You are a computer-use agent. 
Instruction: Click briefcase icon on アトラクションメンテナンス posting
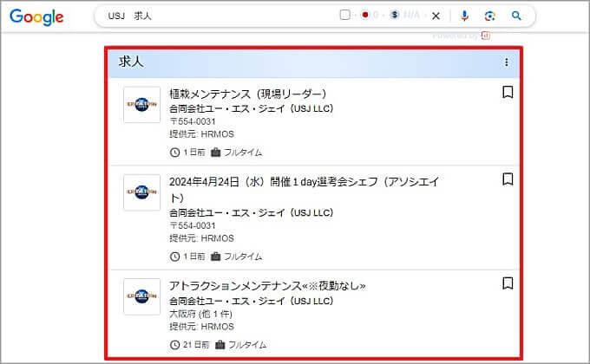[x=220, y=345]
